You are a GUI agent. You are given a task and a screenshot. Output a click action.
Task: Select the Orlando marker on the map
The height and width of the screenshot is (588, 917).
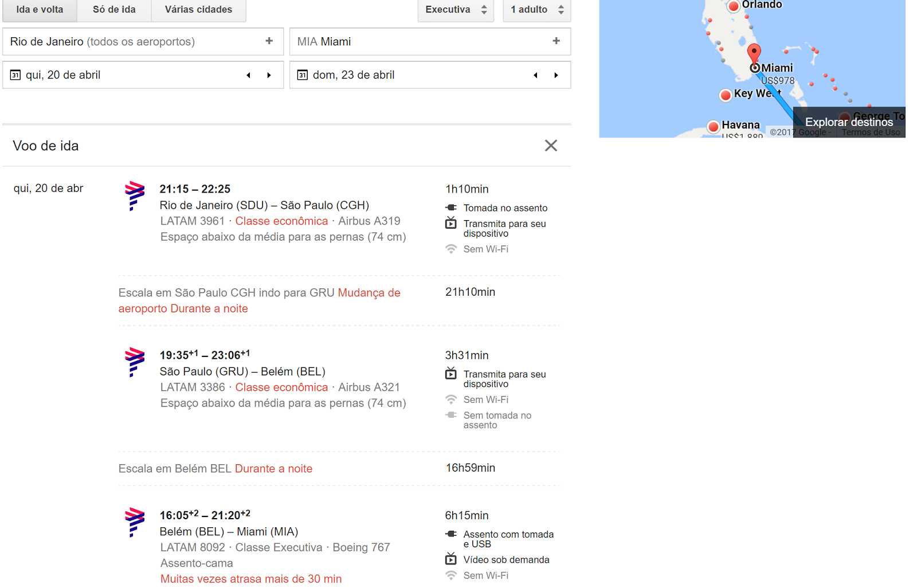(733, 6)
